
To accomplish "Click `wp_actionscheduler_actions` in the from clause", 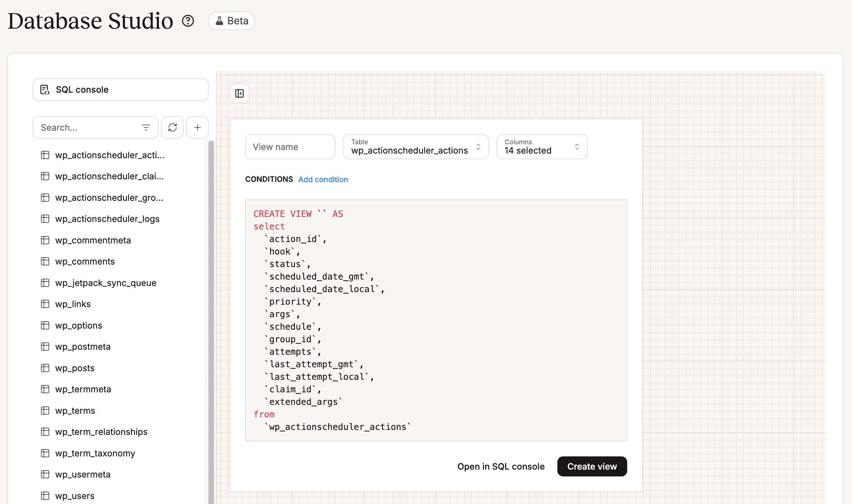I will pyautogui.click(x=338, y=427).
